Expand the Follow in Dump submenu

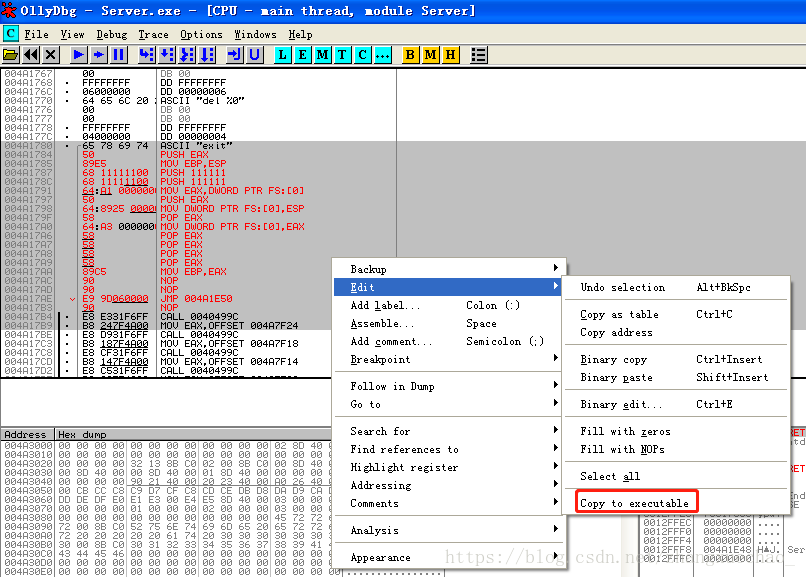point(449,386)
